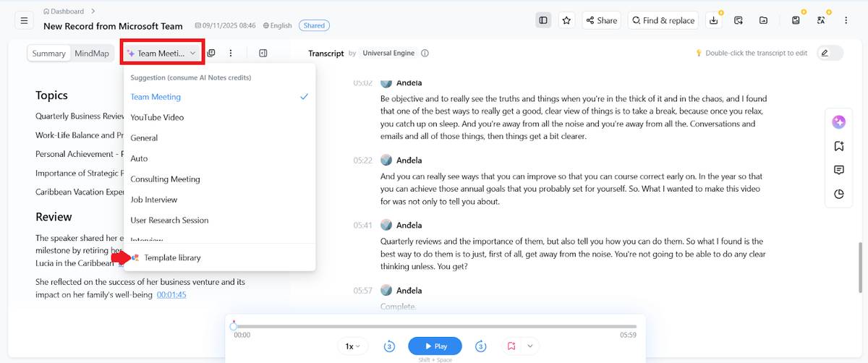Click the 00:01:45 timestamp link
The image size is (868, 363).
click(x=171, y=294)
